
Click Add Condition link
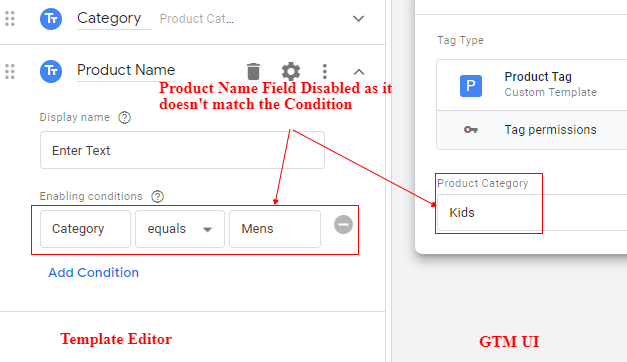tap(94, 272)
